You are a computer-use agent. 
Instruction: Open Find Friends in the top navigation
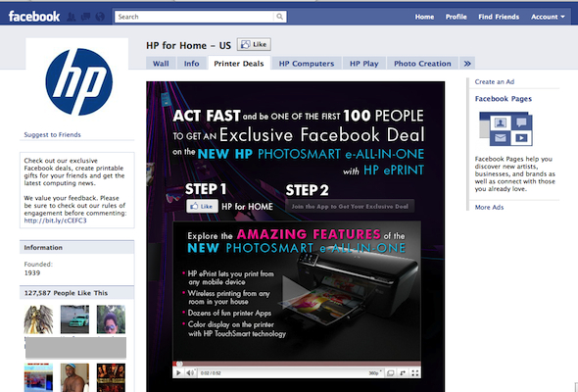(x=499, y=17)
